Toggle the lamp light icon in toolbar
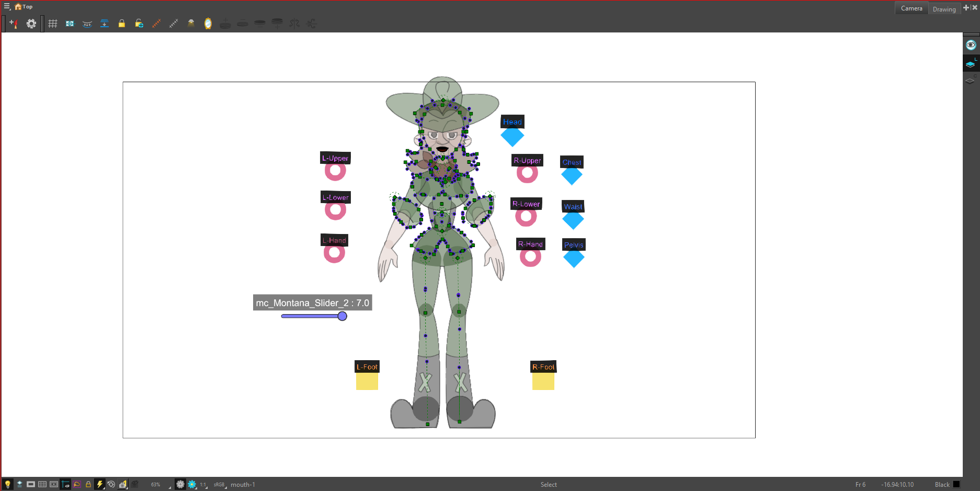Screen dimensions: 980x491 [191, 24]
